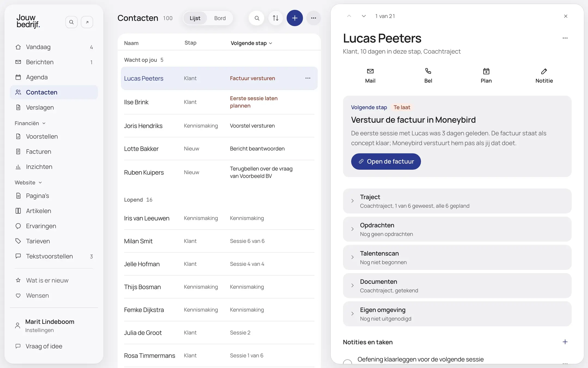Open the sidebar search icon button

coord(71,22)
